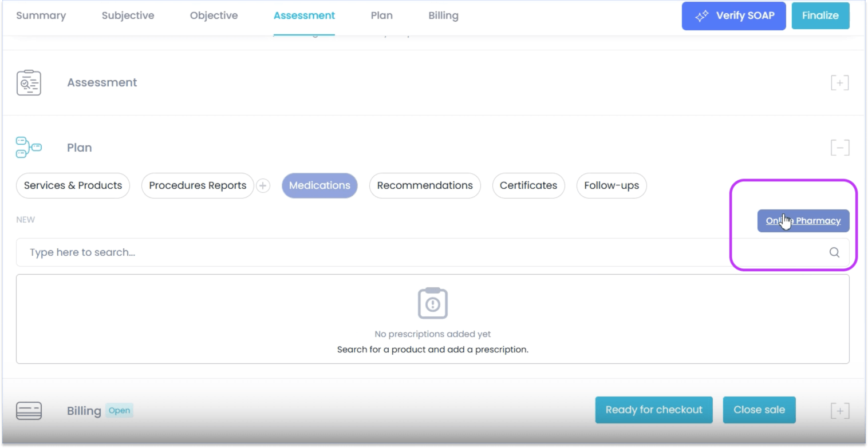Click the Billing section heading
This screenshot has height=448, width=868.
click(x=84, y=411)
